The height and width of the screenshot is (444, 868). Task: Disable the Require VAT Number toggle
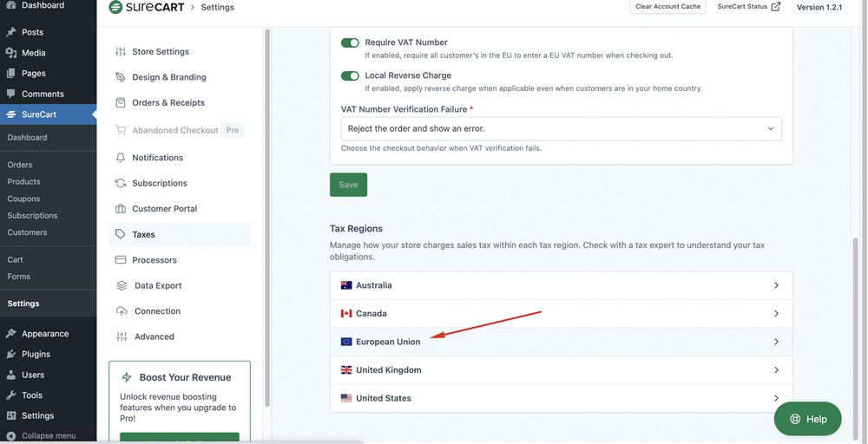coord(350,42)
